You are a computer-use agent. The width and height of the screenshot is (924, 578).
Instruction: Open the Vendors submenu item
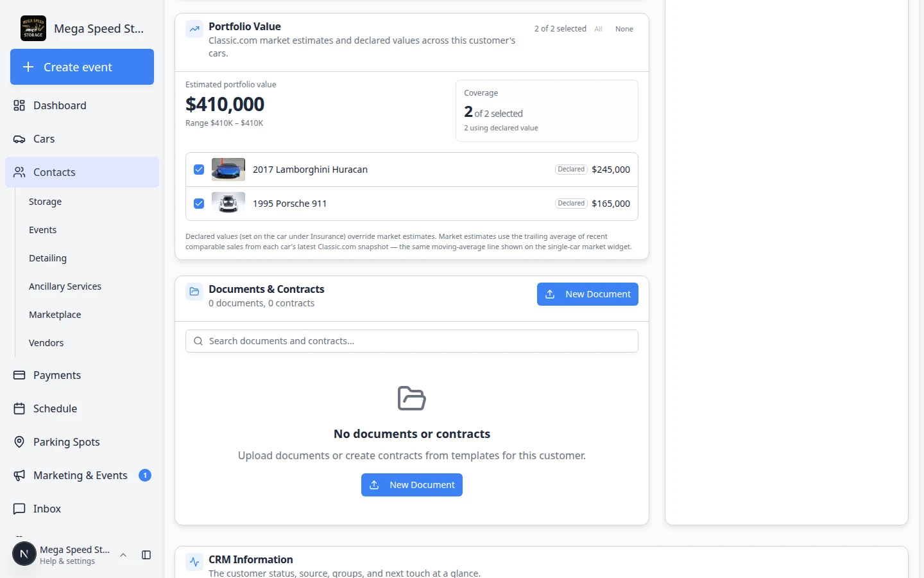coord(46,343)
